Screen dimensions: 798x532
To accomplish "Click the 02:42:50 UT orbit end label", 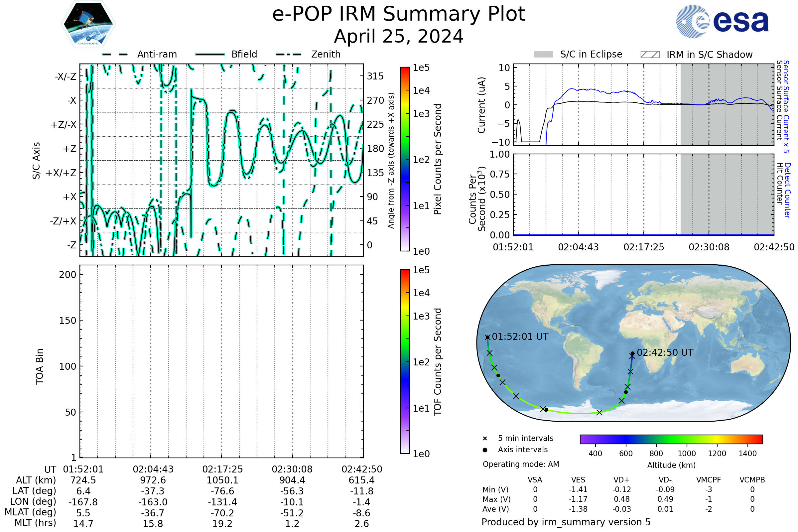I will [x=665, y=352].
